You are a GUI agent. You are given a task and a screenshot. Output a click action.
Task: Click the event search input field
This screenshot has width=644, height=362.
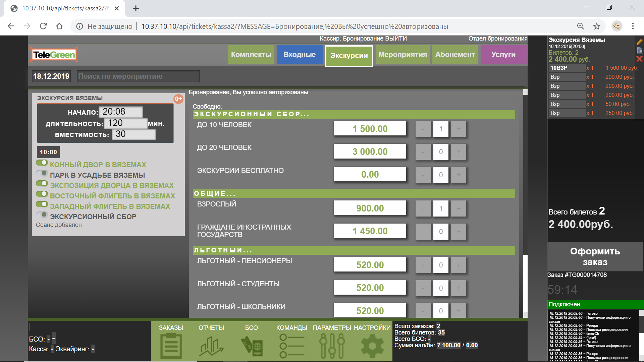(x=138, y=76)
